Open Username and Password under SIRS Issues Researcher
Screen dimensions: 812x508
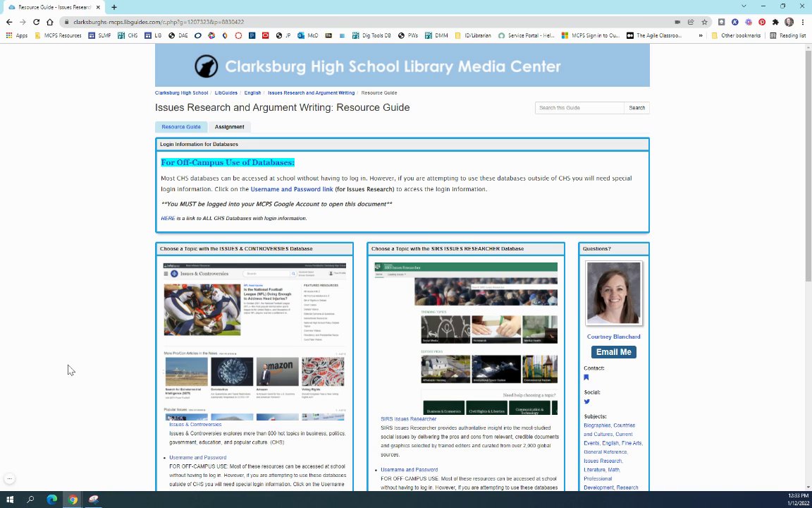pyautogui.click(x=409, y=470)
